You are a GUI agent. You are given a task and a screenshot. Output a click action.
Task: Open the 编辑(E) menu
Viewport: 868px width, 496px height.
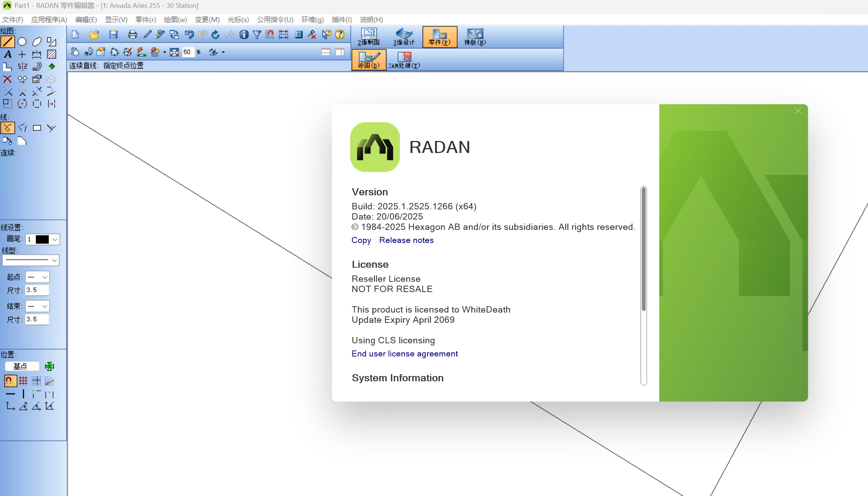click(x=86, y=20)
